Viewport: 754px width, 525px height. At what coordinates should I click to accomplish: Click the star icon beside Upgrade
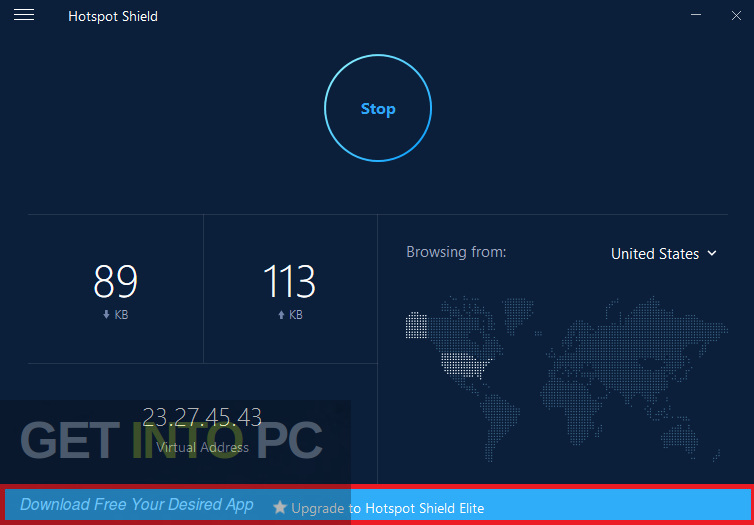tap(279, 508)
